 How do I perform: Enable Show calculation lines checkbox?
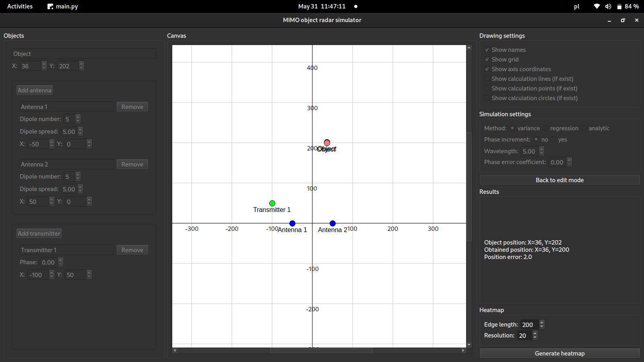click(487, 78)
